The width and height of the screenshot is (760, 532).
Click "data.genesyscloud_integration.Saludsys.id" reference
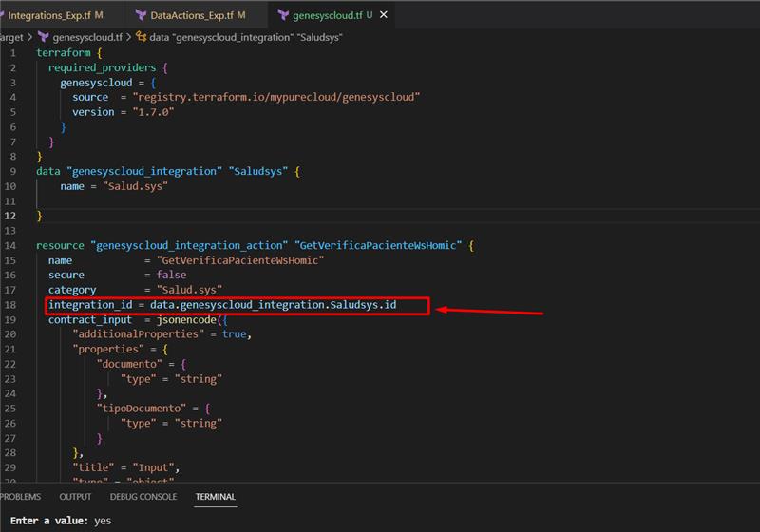click(x=274, y=305)
